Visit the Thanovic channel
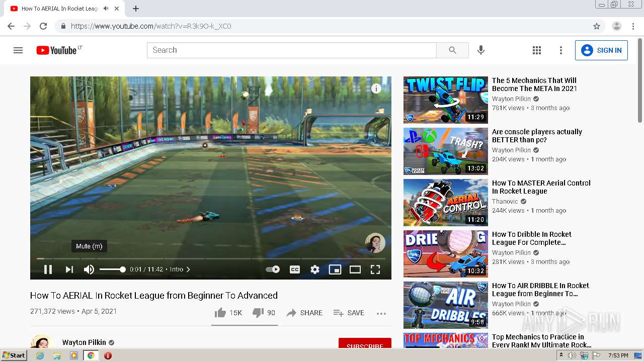This screenshot has width=644, height=362. point(505,202)
